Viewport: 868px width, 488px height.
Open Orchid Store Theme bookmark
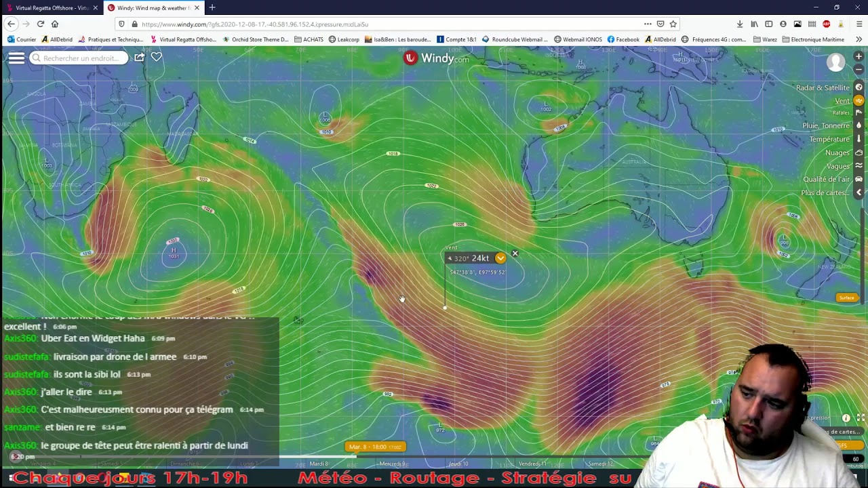pos(256,39)
